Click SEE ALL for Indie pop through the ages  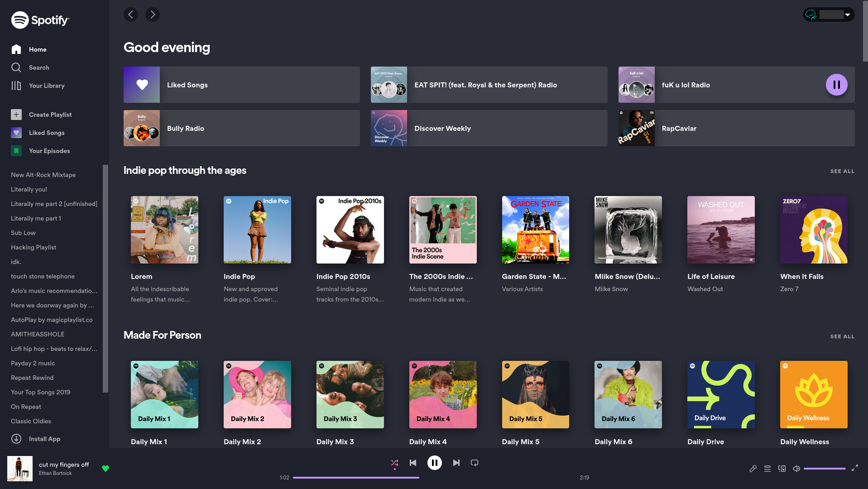842,171
